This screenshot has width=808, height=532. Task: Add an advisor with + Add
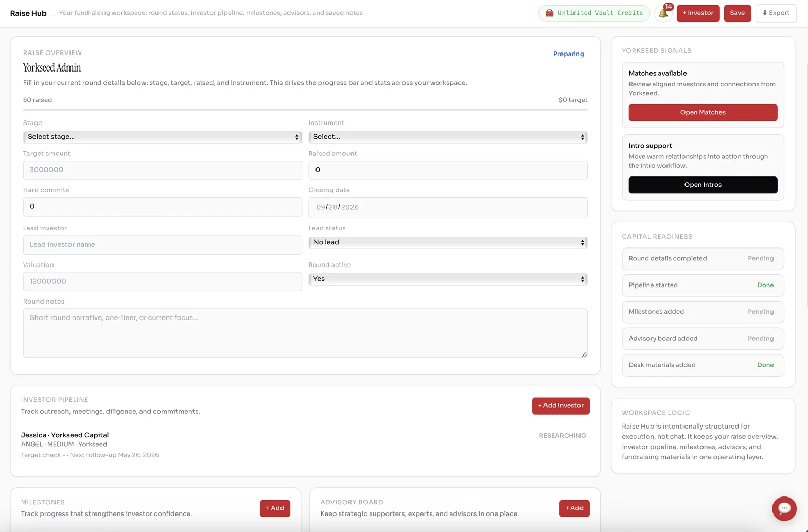(x=574, y=508)
